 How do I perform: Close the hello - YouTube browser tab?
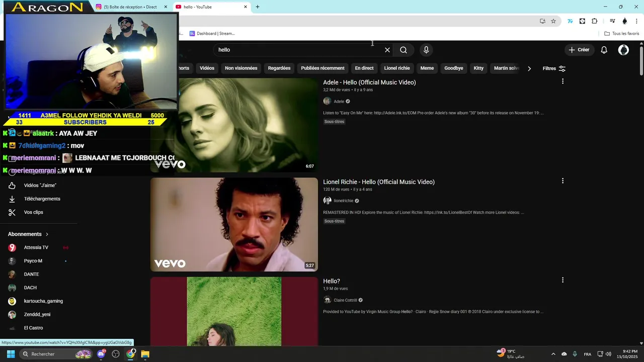point(246,7)
